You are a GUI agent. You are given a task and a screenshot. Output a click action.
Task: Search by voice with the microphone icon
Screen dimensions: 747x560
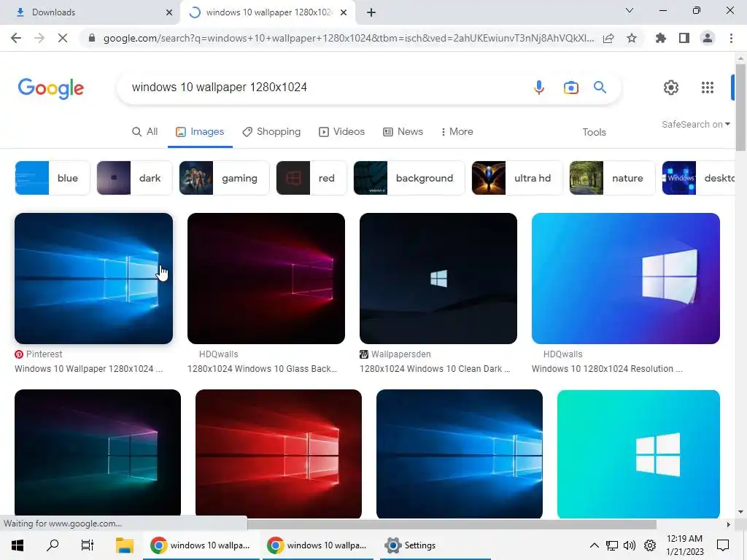coord(539,87)
